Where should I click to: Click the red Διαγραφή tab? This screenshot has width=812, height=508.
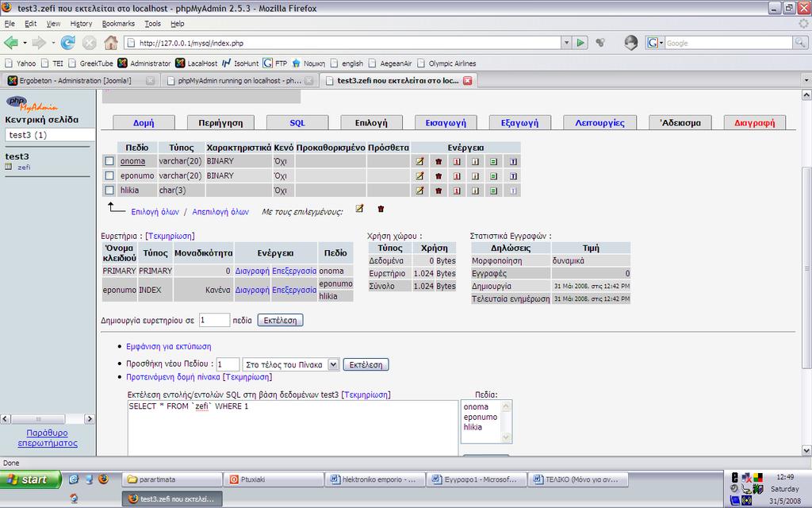pos(755,123)
